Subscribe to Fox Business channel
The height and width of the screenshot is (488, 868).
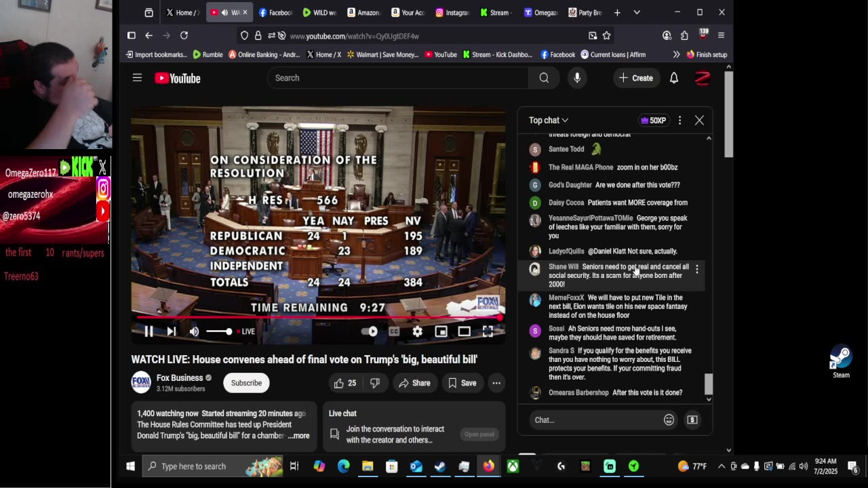[x=246, y=383]
